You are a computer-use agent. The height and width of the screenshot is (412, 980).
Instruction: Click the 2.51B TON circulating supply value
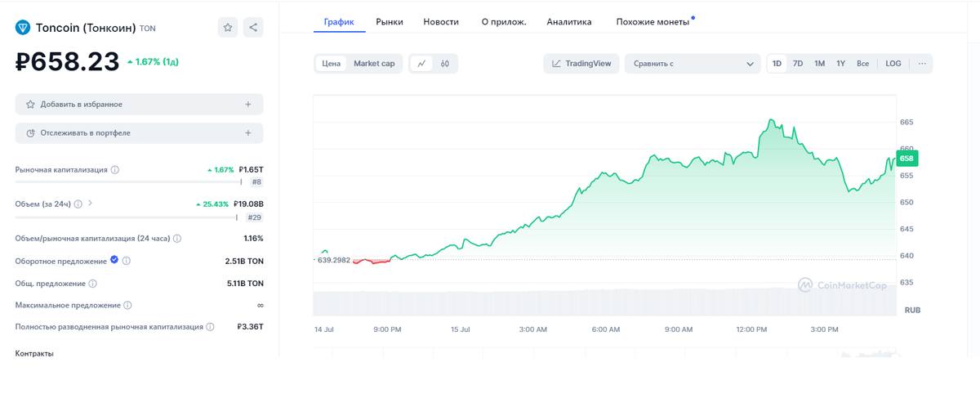tap(244, 261)
